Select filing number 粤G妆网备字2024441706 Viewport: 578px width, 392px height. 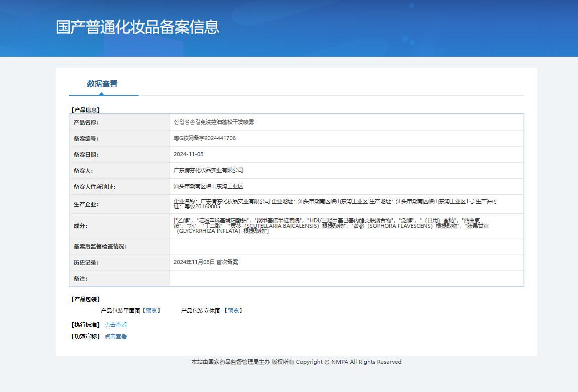pyautogui.click(x=204, y=138)
